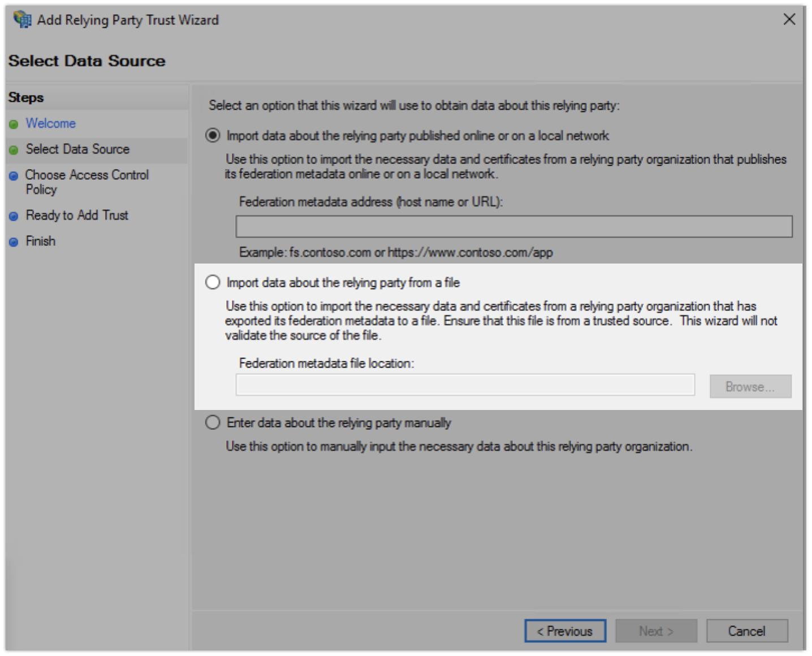
Task: Click the Add Relying Party Trust Wizard icon
Action: tap(23, 19)
